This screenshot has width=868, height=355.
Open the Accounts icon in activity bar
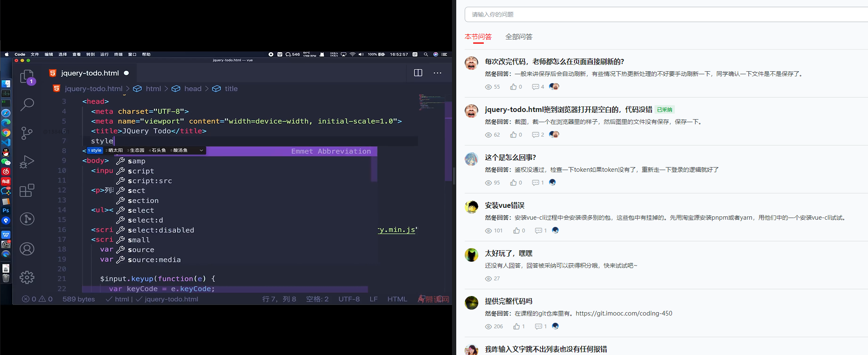coord(27,249)
